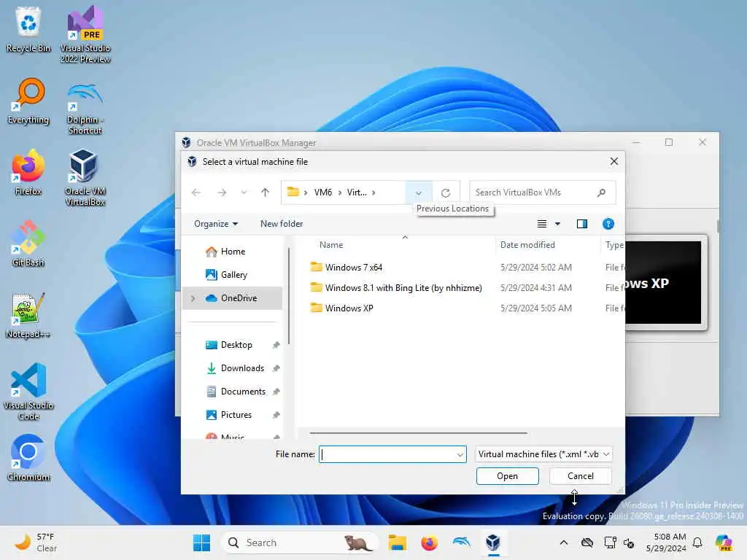Open Oracle VM VirtualBox desktop icon
The height and width of the screenshot is (560, 747).
(85, 177)
